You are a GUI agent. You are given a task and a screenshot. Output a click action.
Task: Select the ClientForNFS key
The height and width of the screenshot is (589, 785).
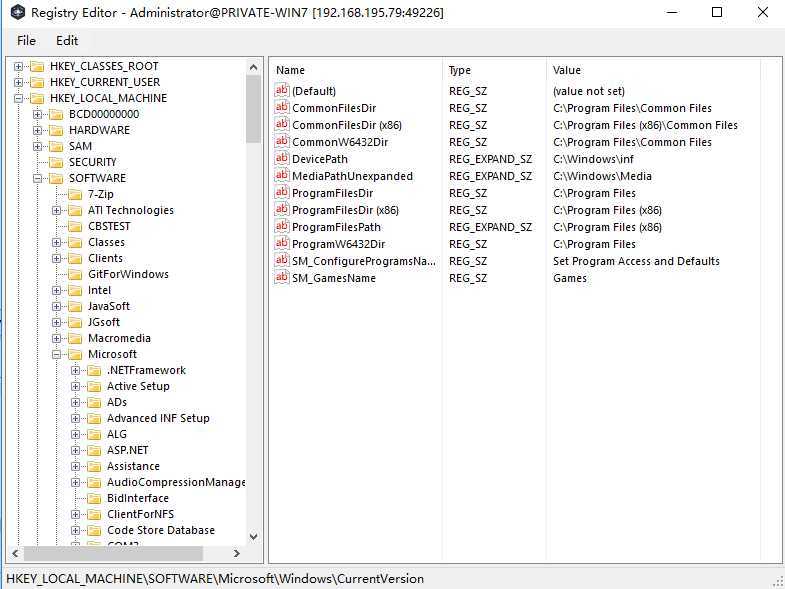point(141,514)
